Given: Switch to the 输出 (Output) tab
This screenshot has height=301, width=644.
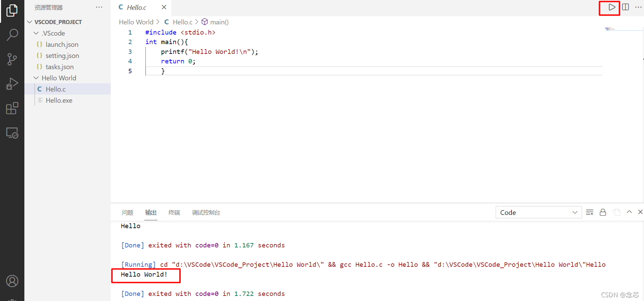Looking at the screenshot, I should click(x=151, y=213).
